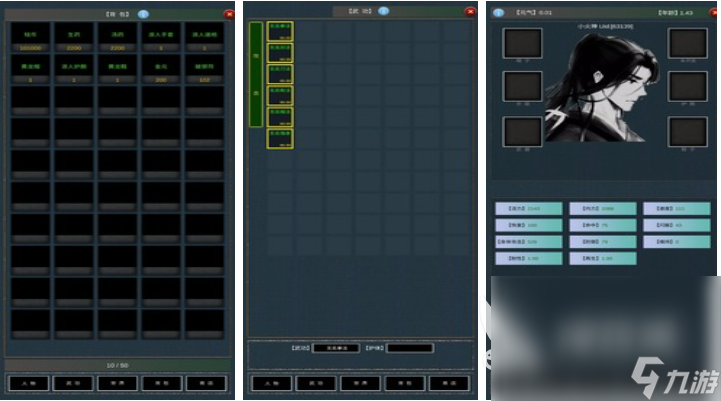Viewport: 721px width, 401px height.
Task: Open the blue info icon in backpack panel header
Action: click(143, 14)
